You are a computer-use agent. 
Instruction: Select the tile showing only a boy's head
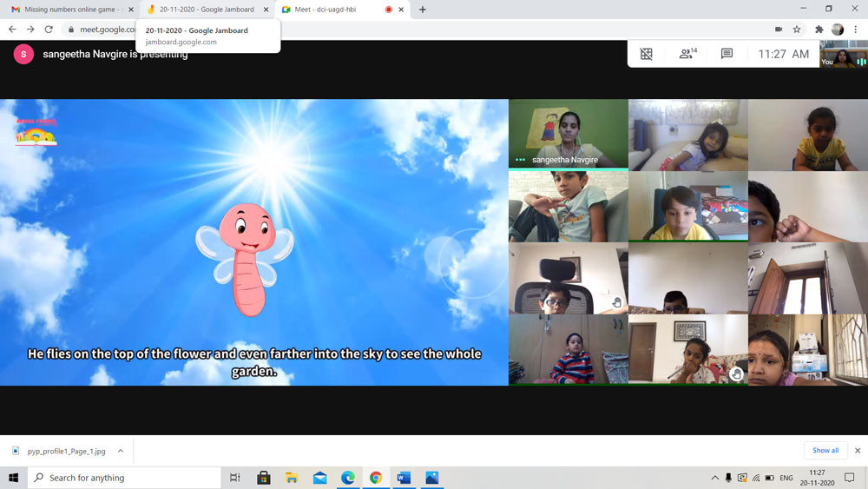click(688, 279)
